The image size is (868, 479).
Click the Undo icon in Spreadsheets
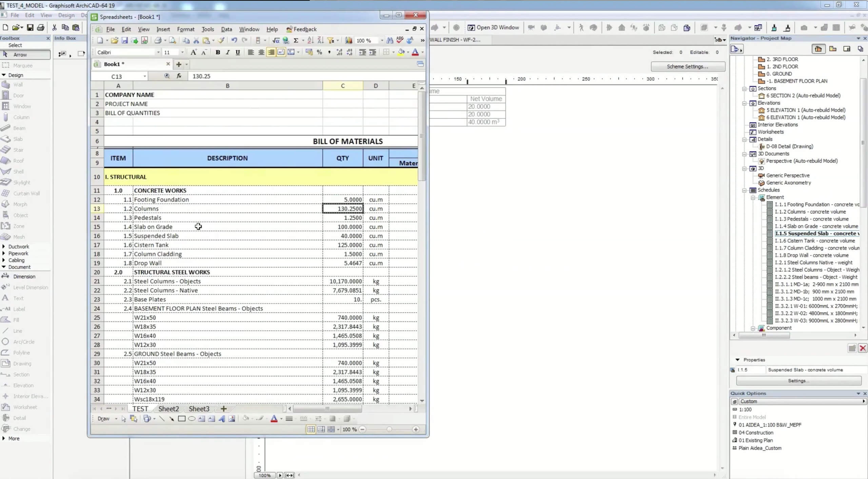234,40
